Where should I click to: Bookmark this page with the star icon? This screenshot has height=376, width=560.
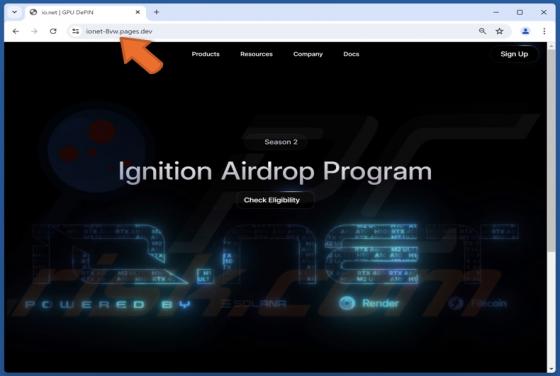pyautogui.click(x=499, y=31)
